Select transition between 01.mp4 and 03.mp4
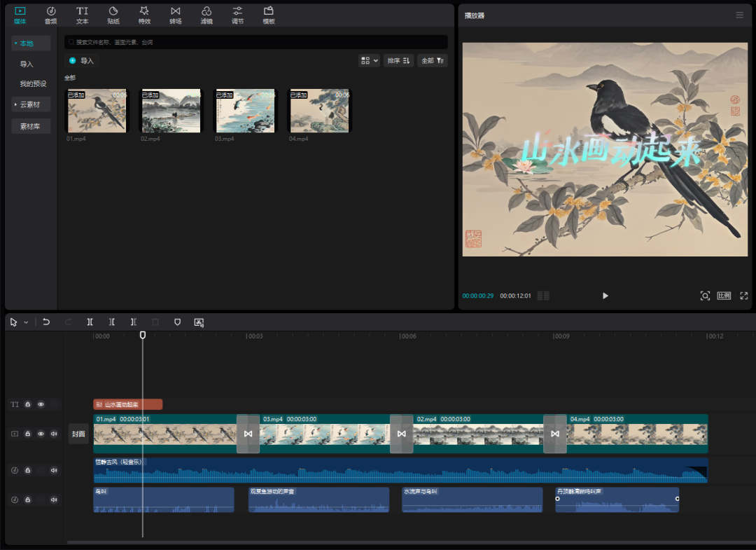756x550 pixels. click(248, 434)
